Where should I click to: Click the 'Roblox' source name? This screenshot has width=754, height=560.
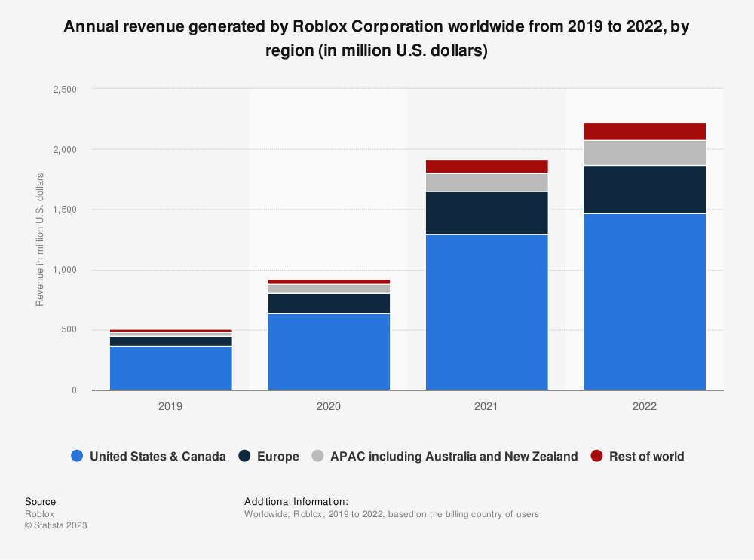[39, 514]
